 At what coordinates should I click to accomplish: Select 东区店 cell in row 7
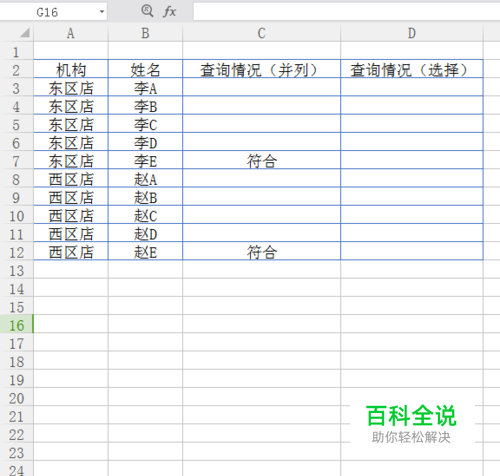tap(71, 161)
